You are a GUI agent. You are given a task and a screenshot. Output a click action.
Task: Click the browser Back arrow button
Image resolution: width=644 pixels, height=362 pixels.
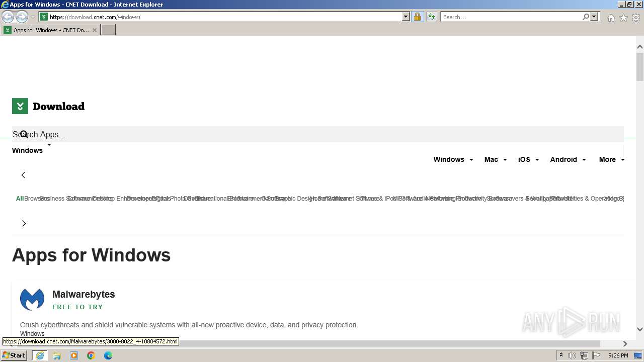point(8,17)
